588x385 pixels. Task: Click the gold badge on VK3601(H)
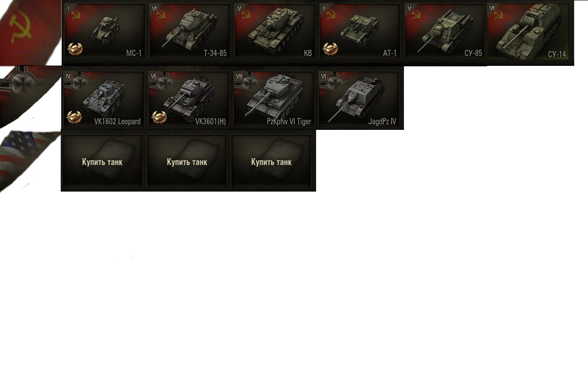tap(159, 117)
